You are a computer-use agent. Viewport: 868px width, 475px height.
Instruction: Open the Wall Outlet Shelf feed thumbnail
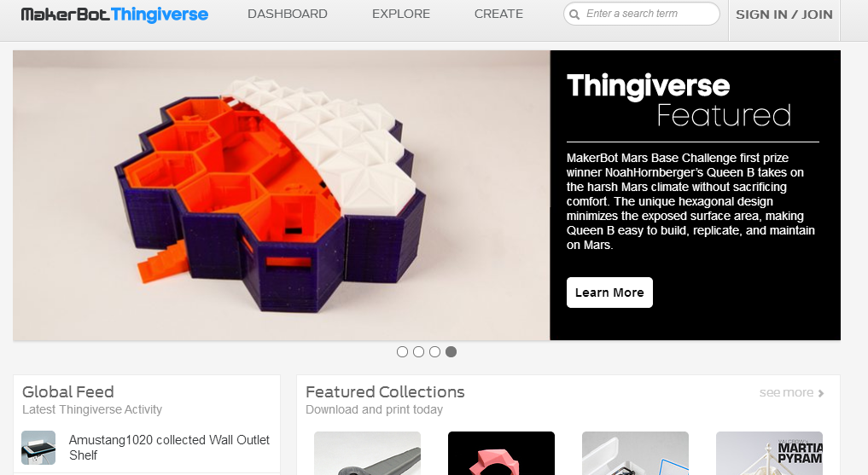38,448
